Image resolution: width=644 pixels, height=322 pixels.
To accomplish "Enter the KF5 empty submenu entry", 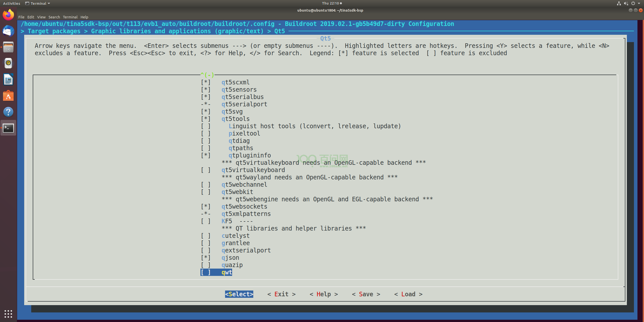I will [x=227, y=221].
